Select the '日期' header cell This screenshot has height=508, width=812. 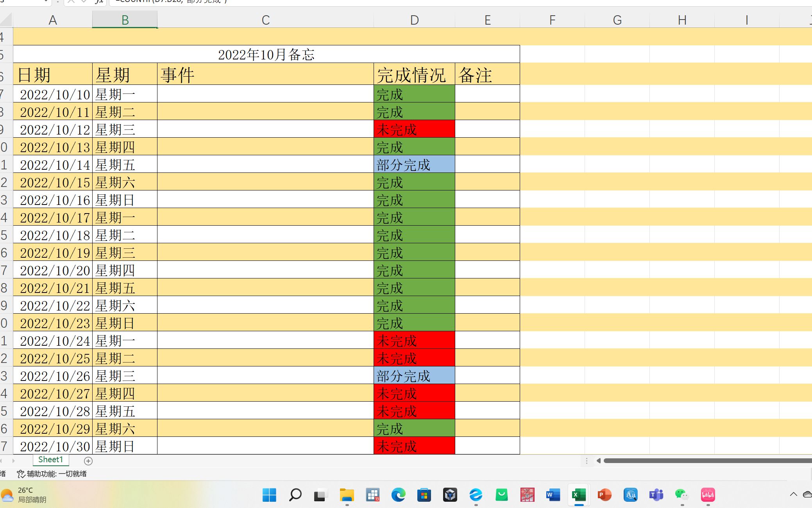click(x=53, y=74)
